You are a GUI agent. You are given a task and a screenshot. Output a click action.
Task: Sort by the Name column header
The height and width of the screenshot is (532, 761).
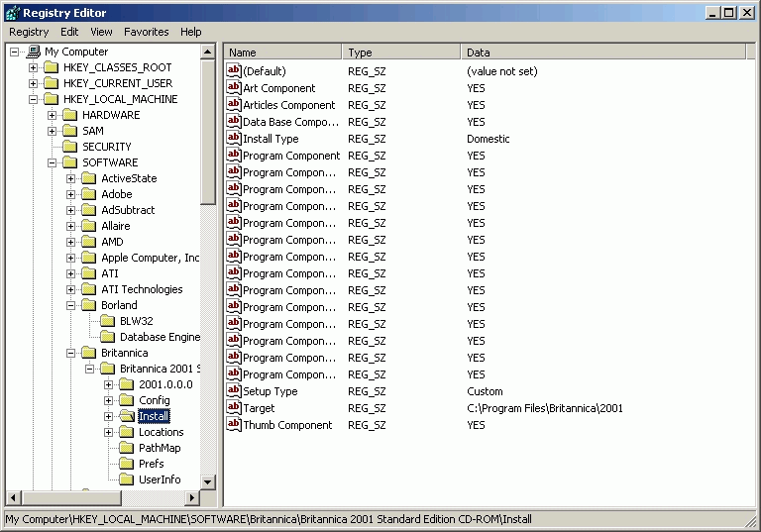tap(282, 52)
